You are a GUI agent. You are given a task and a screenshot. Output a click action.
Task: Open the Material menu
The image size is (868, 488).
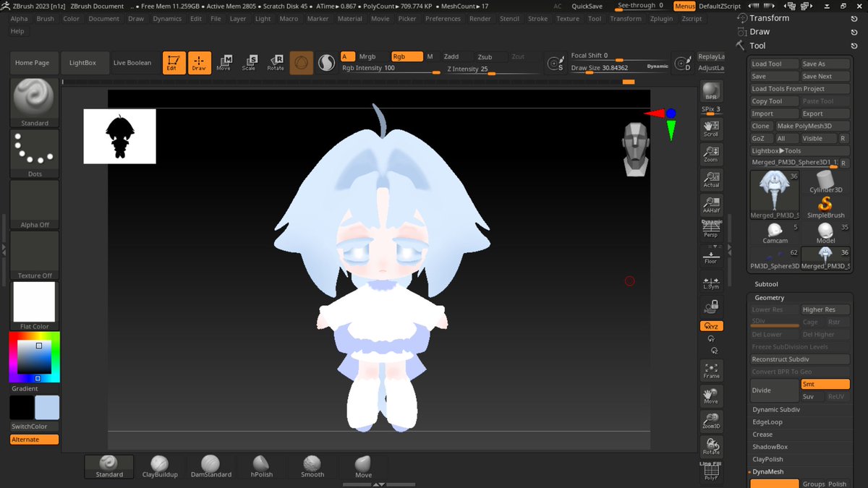(350, 19)
